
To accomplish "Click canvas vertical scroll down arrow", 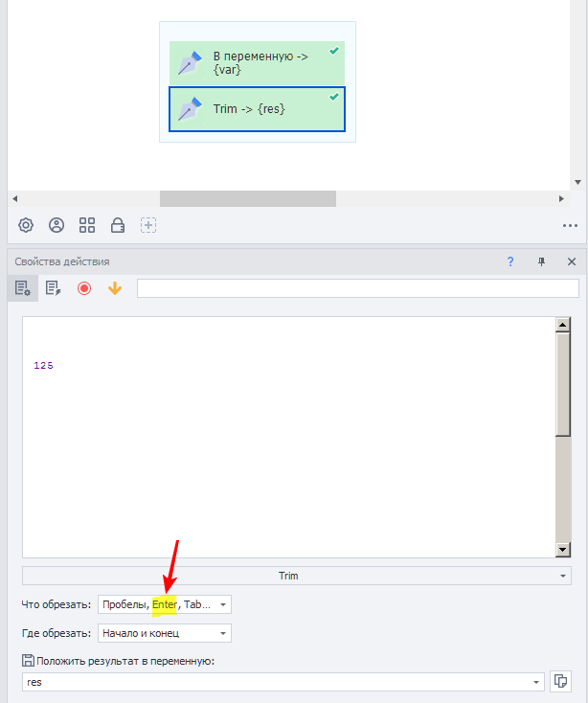I will point(577,182).
